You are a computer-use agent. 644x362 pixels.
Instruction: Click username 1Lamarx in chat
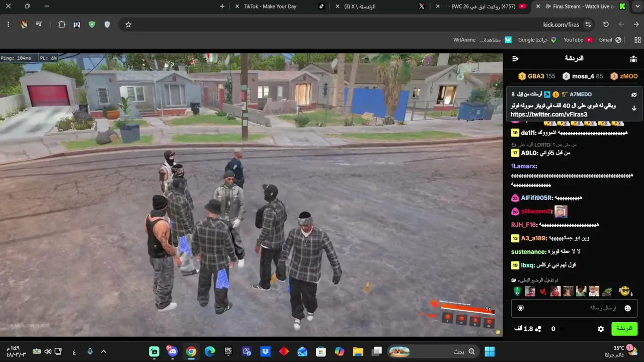point(524,166)
